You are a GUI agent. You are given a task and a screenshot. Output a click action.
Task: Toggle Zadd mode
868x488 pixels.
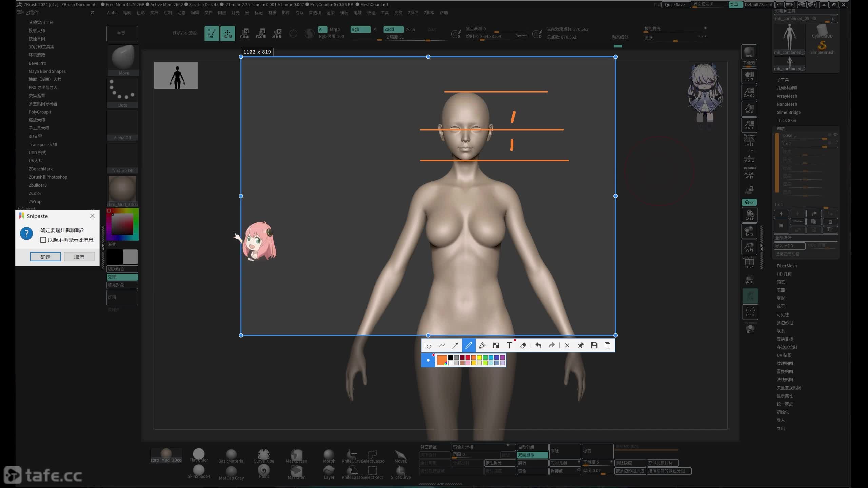(393, 29)
